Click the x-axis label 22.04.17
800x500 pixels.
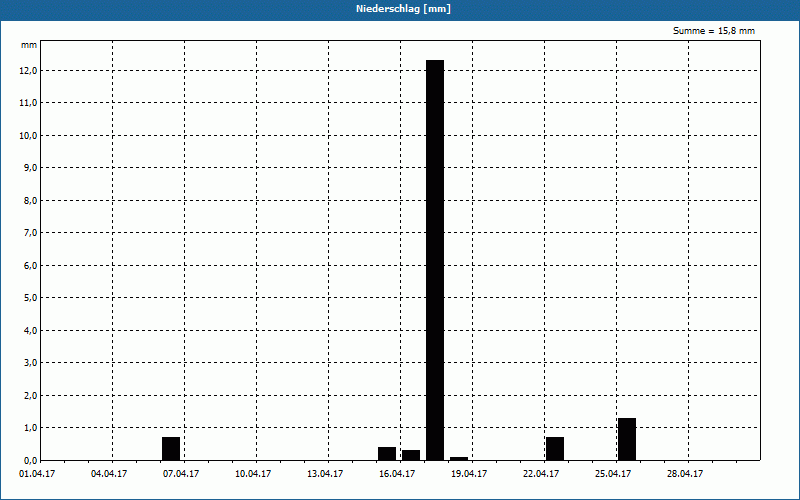point(541,474)
